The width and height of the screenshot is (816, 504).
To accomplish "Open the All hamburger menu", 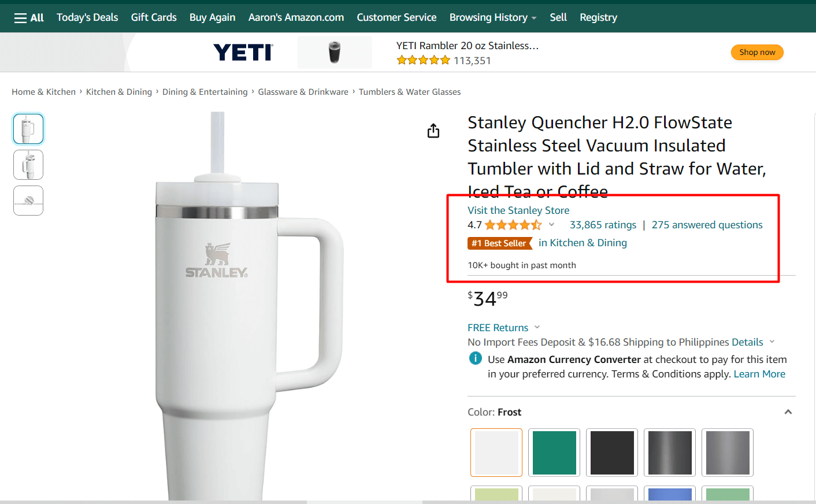I will tap(29, 18).
